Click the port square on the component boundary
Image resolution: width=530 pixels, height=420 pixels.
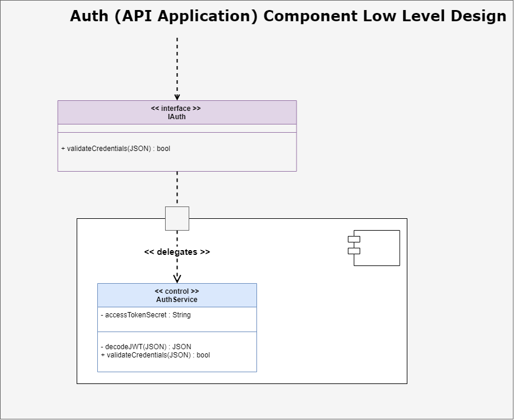point(177,218)
